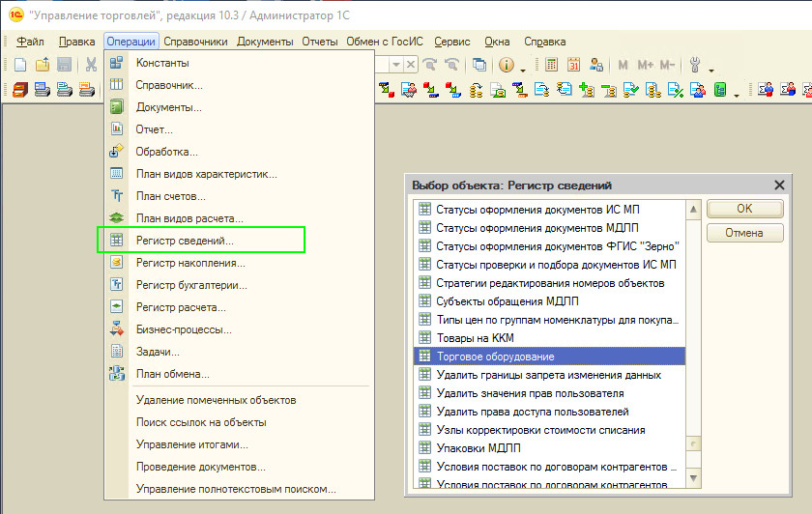Viewport: 812px width, 514px height.
Task: Click the Cut scissors icon
Action: point(91,65)
